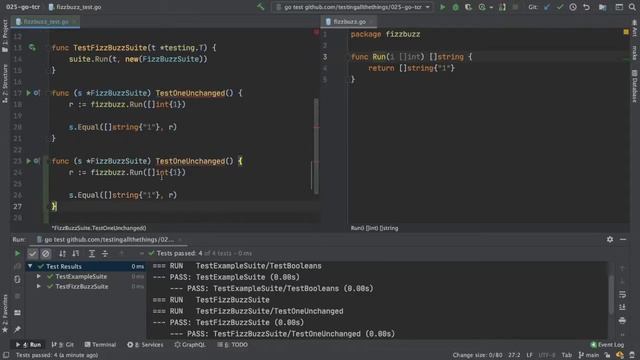
Task: Click the main Git branch widget
Action: pyautogui.click(x=589, y=355)
